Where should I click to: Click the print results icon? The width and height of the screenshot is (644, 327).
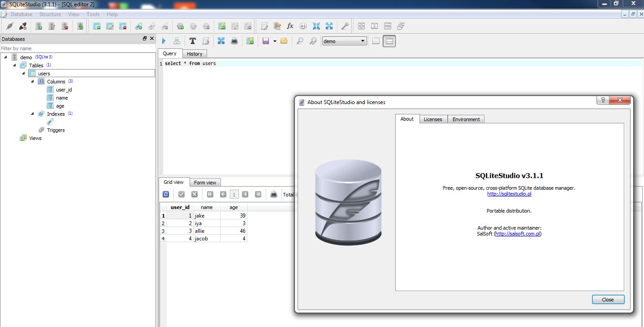(x=274, y=194)
